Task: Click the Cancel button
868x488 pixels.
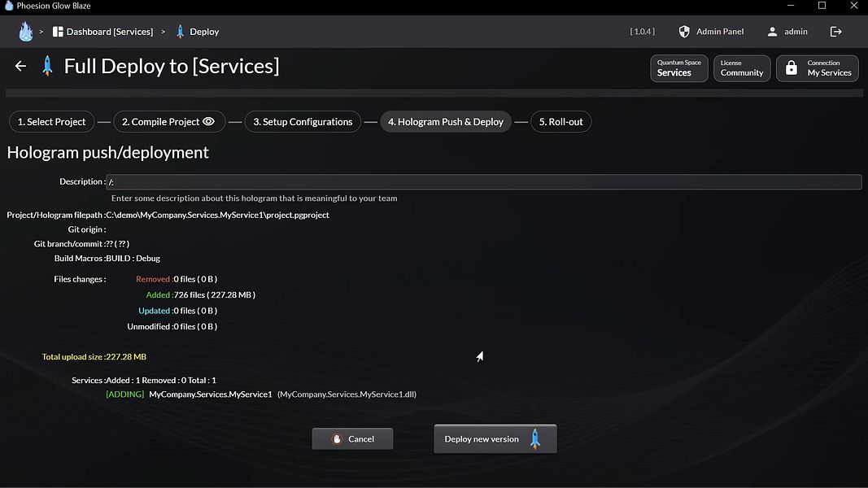Action: tap(352, 438)
